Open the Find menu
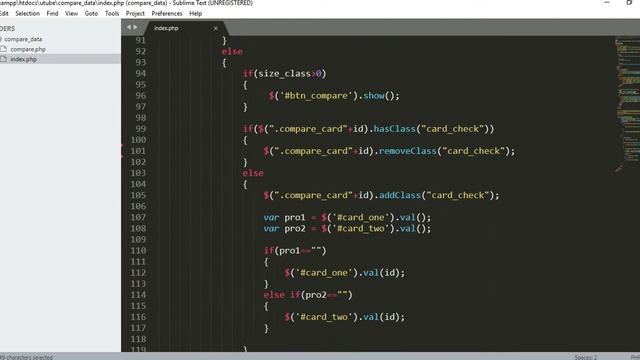The width and height of the screenshot is (640, 360). 52,13
